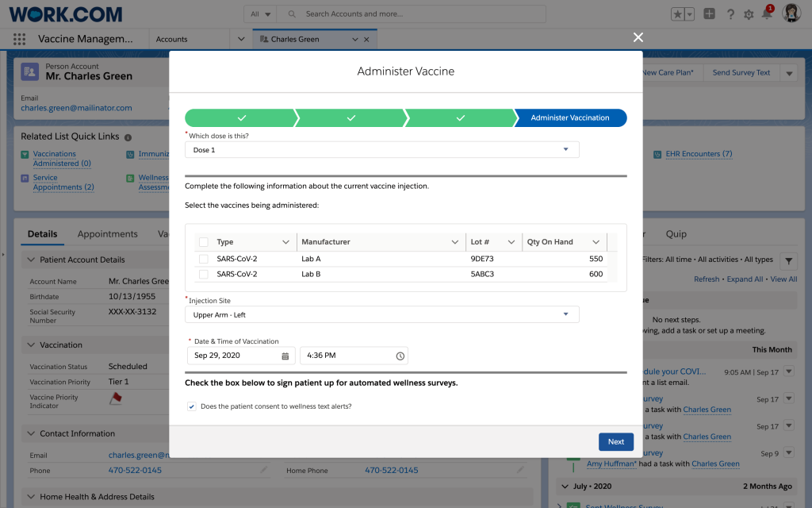The height and width of the screenshot is (508, 812).
Task: Click the search Accounts input field
Action: tap(420, 14)
